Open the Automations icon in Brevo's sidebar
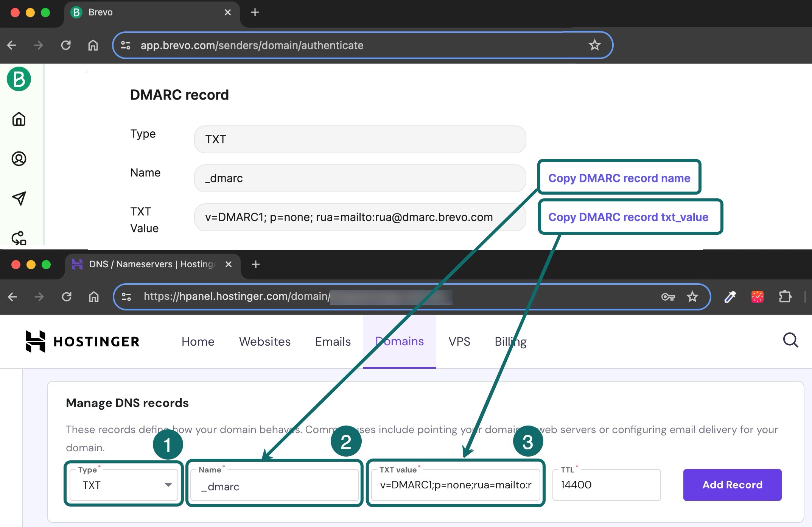This screenshot has width=812, height=527. pyautogui.click(x=19, y=238)
